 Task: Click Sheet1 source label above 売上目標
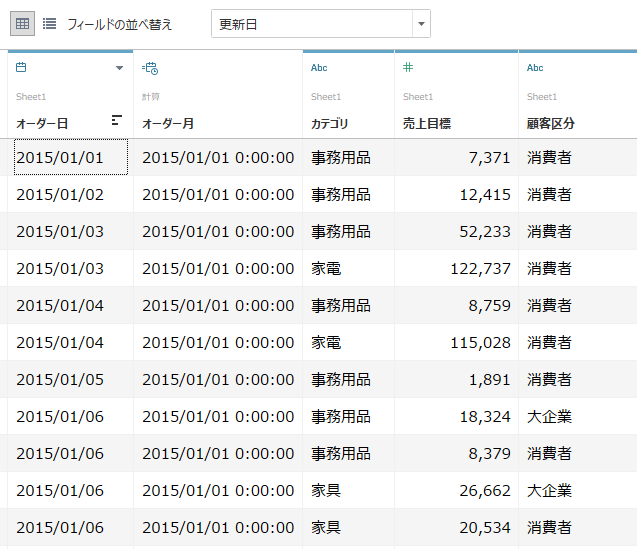click(x=418, y=97)
